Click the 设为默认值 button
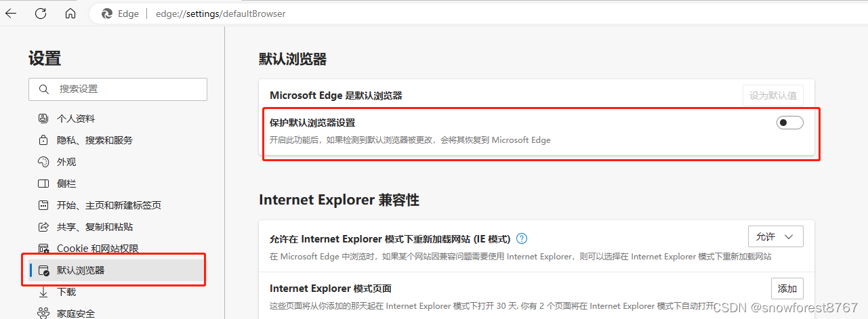This screenshot has height=319, width=868. (x=772, y=95)
